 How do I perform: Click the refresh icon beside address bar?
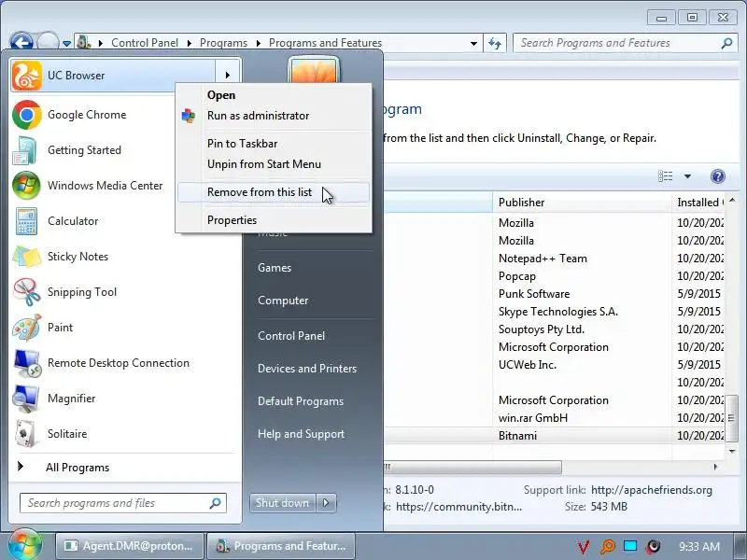coord(495,43)
